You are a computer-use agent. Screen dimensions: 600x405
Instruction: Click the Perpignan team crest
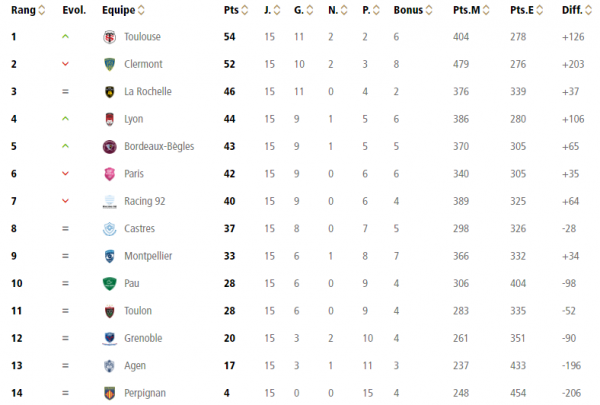109,393
